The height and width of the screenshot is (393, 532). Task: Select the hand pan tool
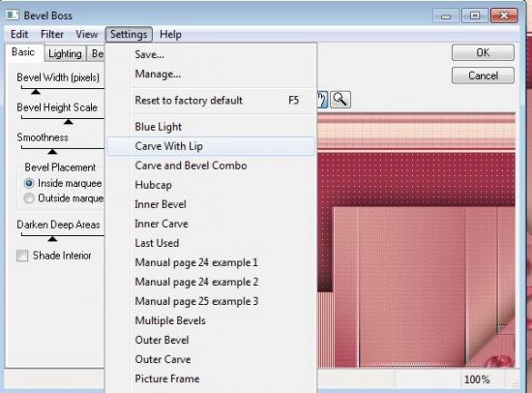point(322,100)
